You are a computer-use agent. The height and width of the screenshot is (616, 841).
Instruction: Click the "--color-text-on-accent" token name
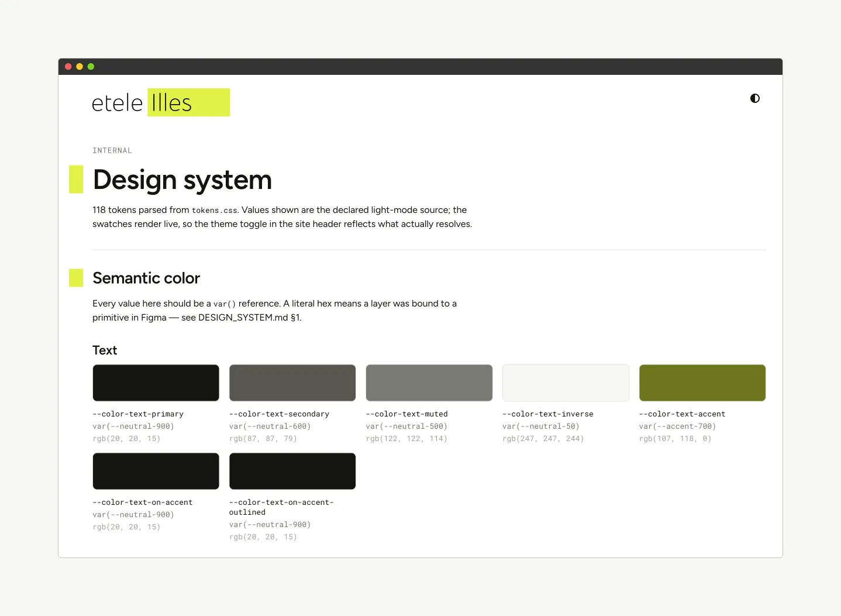143,503
